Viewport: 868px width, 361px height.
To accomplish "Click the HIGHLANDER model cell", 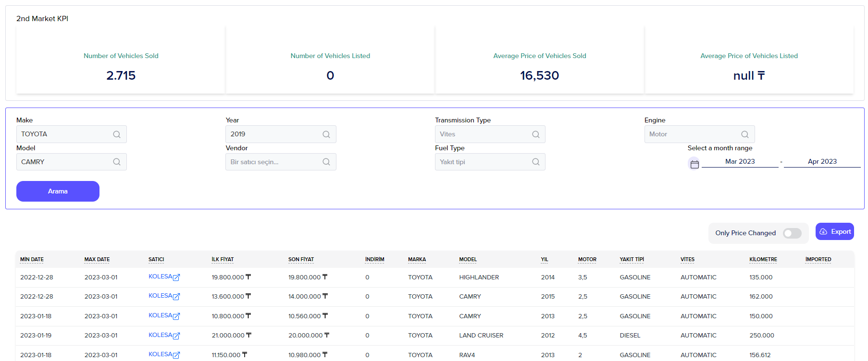I will (479, 277).
